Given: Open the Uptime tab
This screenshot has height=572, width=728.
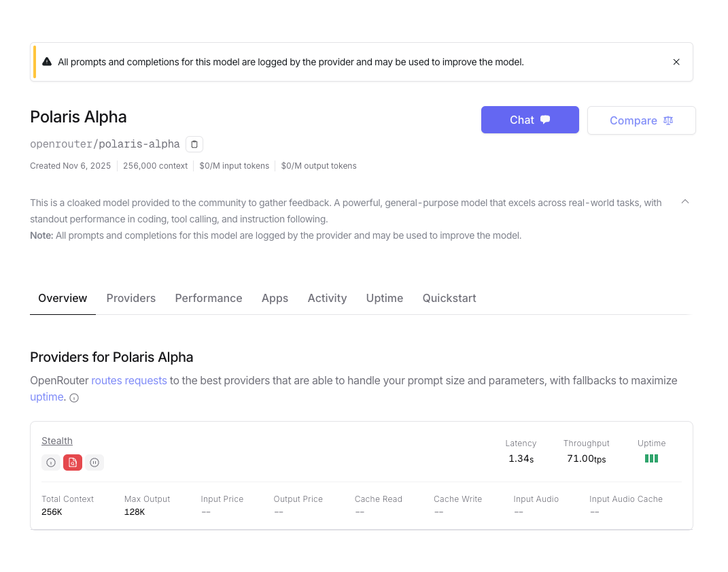Looking at the screenshot, I should (x=384, y=298).
